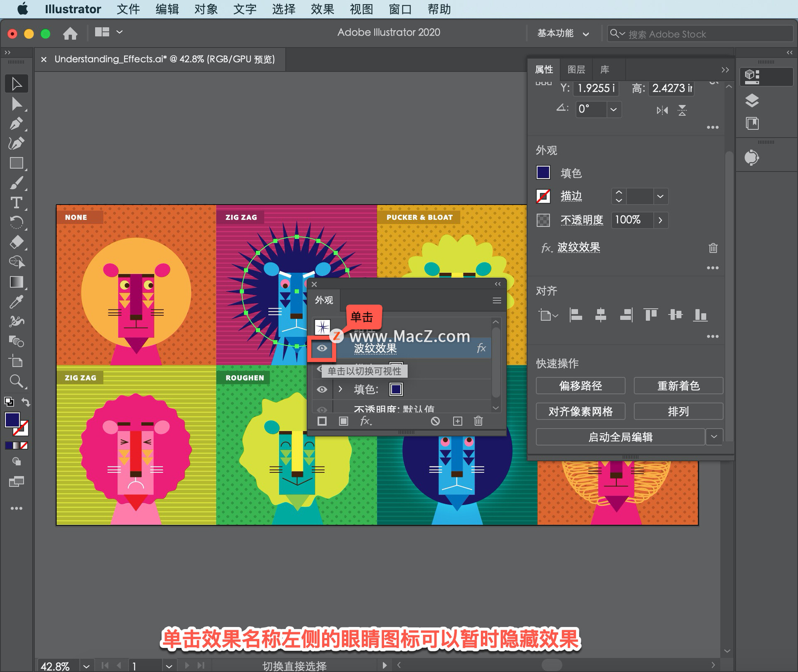798x672 pixels.
Task: Open stroke weight dropdown in 描边
Action: pos(660,196)
